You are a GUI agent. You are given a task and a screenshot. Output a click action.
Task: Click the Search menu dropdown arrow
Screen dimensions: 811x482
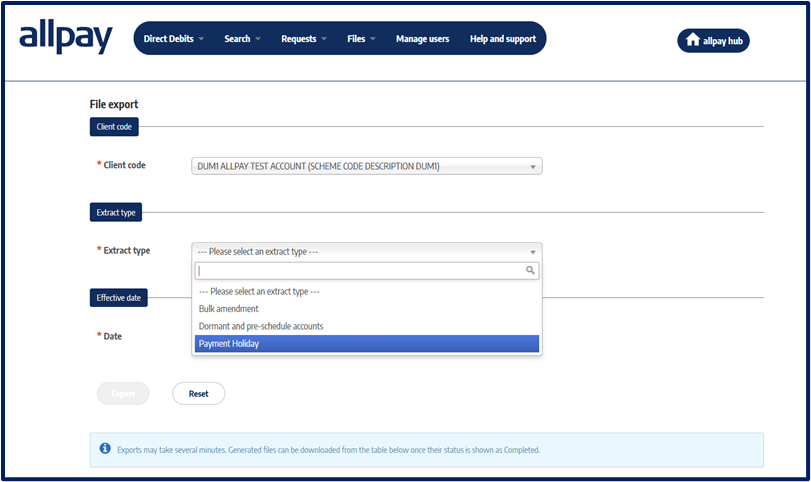coord(258,39)
